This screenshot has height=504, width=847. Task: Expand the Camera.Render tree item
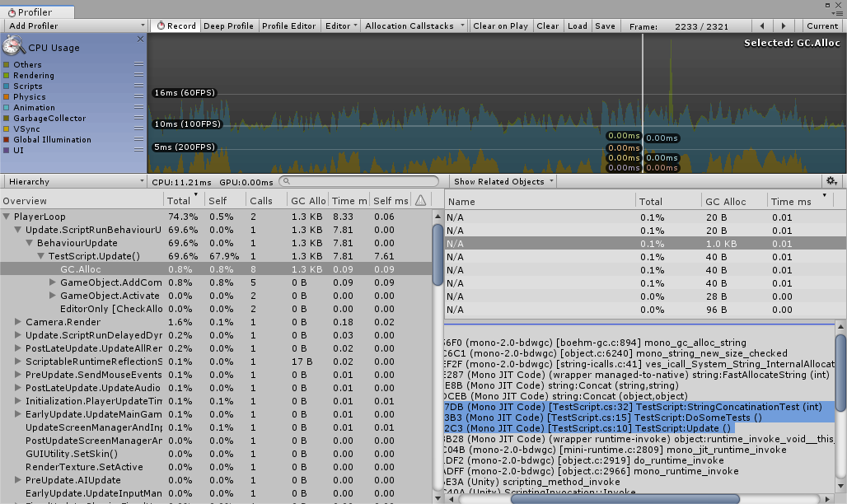18,321
